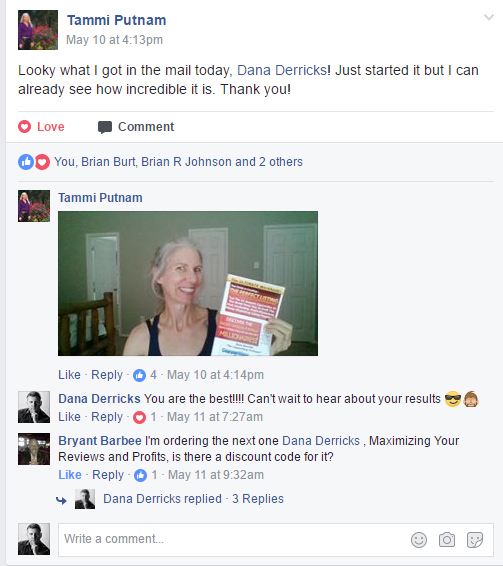Click the red heart reaction icon in summary

pyautogui.click(x=42, y=162)
